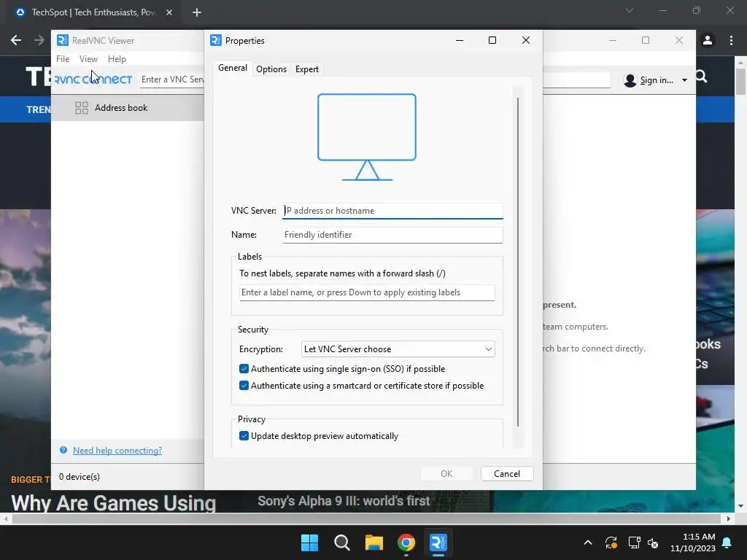747x560 pixels.
Task: Click the Properties dialog vertical scrollbar
Action: tap(518, 262)
